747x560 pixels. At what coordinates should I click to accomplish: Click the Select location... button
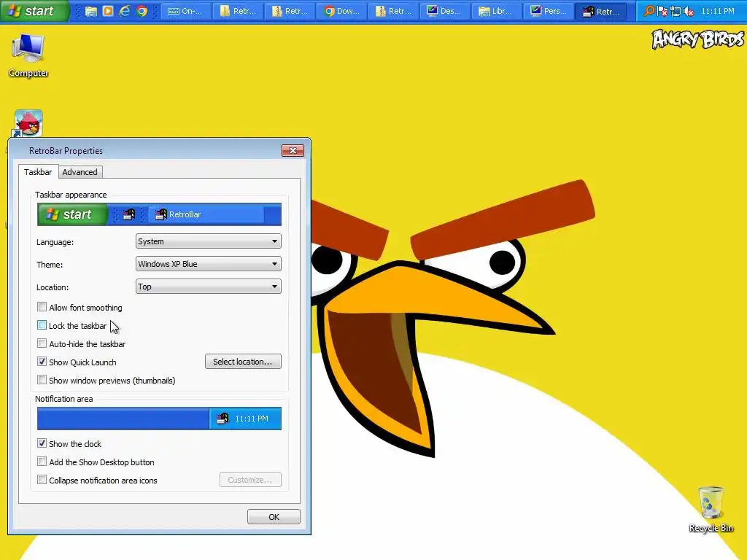pyautogui.click(x=243, y=362)
